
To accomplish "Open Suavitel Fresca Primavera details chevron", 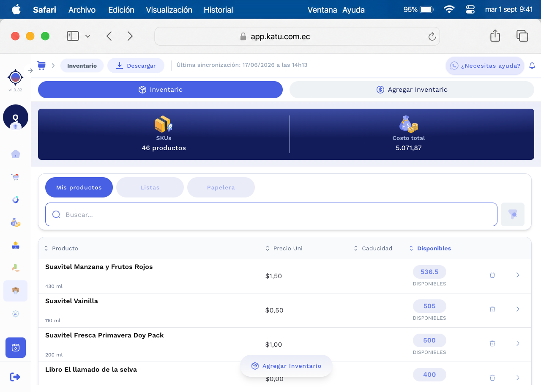I will click(518, 343).
